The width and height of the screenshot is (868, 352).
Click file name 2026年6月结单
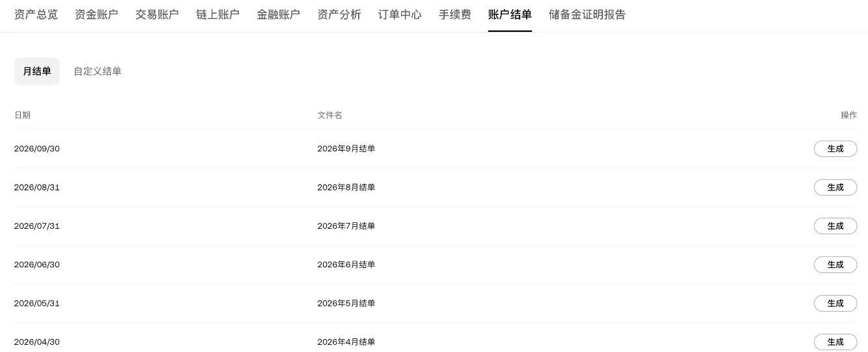click(x=346, y=265)
